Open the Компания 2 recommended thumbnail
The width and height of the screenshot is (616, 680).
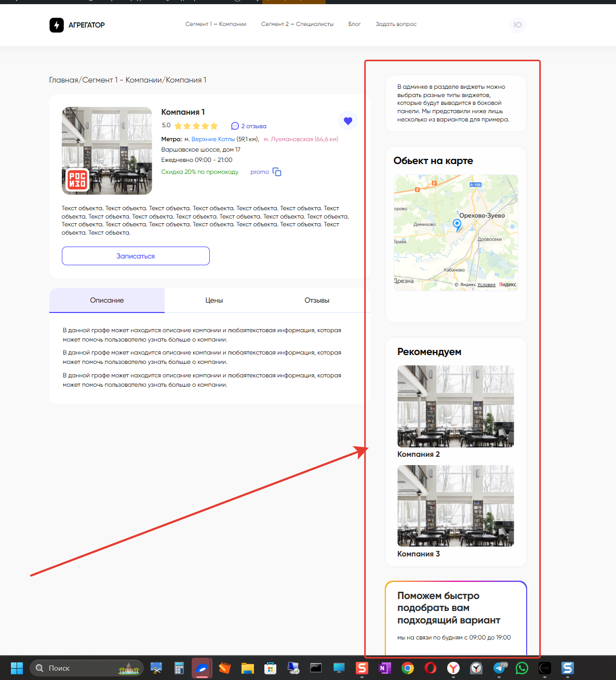[456, 406]
